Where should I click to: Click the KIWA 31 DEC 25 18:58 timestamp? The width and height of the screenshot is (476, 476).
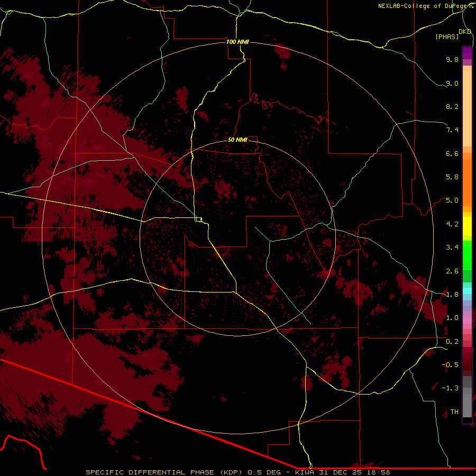342,472
